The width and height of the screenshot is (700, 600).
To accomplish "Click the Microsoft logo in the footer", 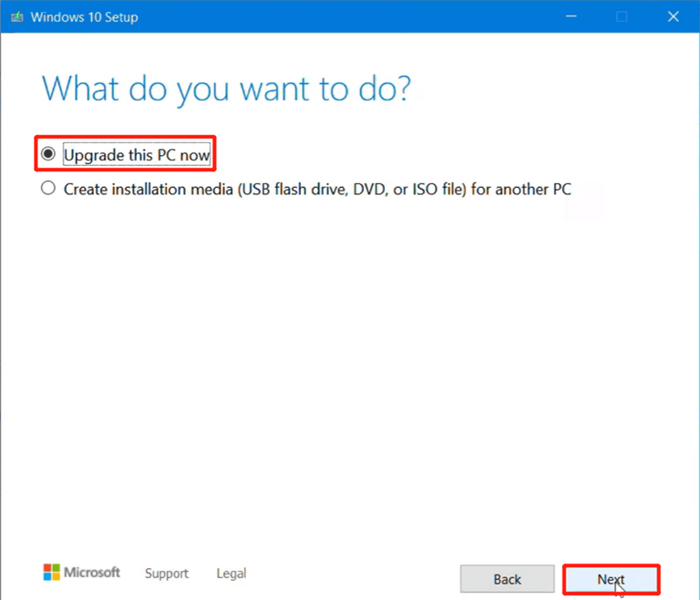I will point(82,573).
